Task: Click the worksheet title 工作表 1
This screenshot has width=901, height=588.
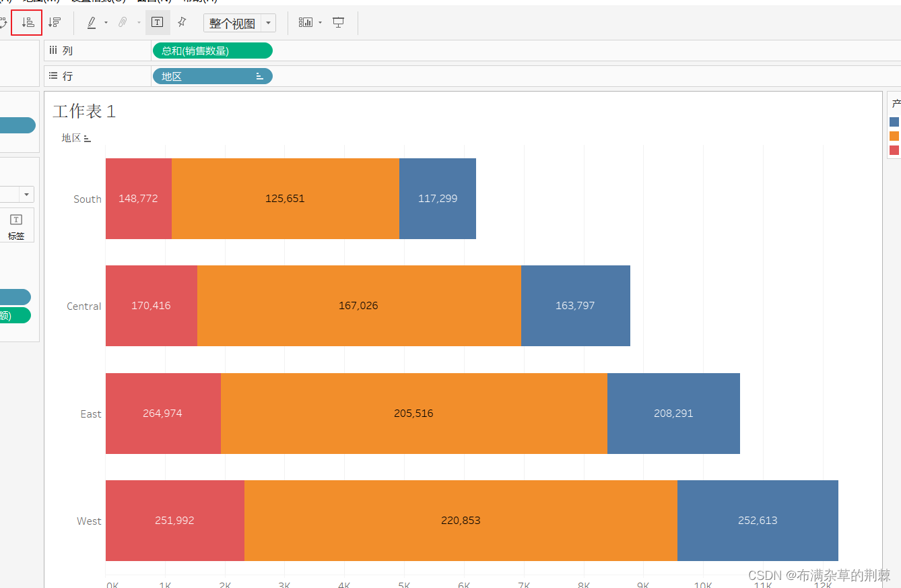Action: 84,111
